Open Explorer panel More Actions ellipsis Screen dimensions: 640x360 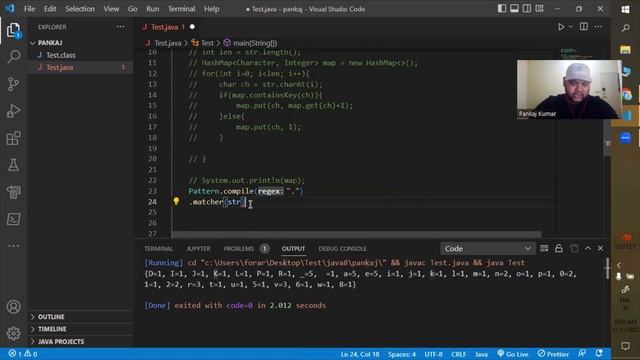[x=120, y=27]
